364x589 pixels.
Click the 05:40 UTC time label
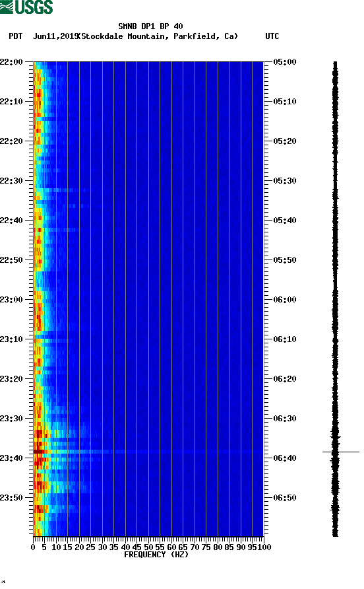click(285, 220)
